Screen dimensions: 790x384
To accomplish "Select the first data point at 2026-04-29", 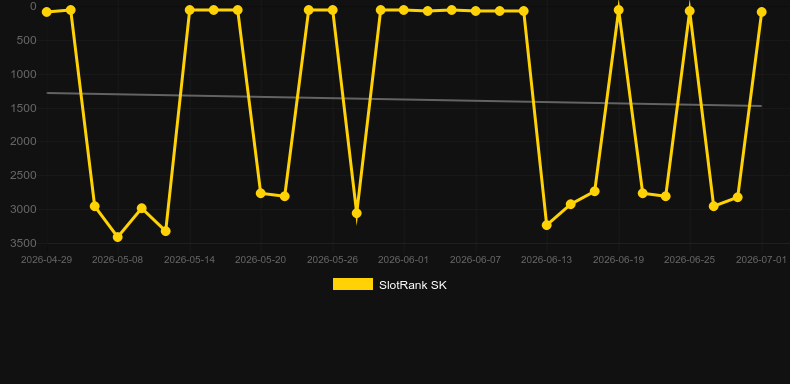I will pos(47,12).
